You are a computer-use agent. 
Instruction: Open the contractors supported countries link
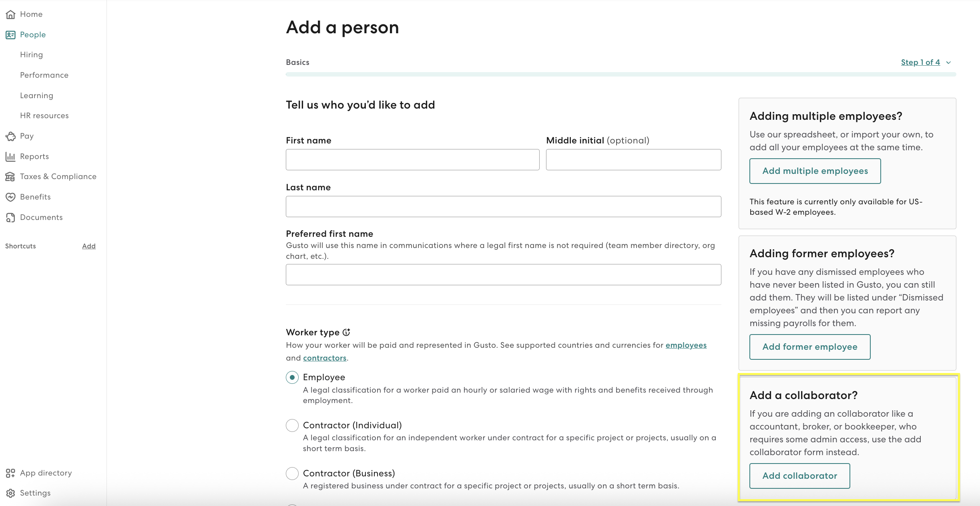325,358
